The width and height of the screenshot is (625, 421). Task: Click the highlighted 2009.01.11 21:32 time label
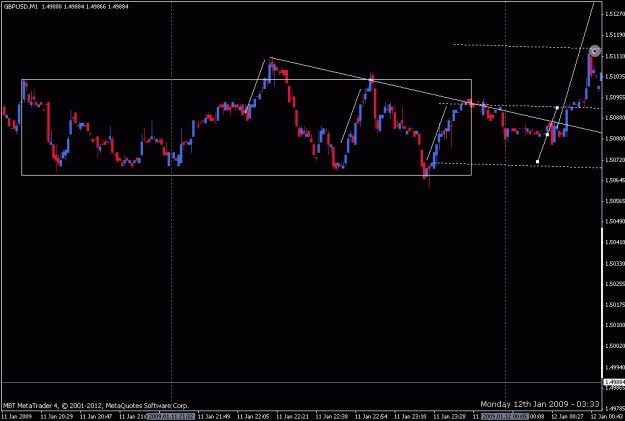[x=171, y=417]
